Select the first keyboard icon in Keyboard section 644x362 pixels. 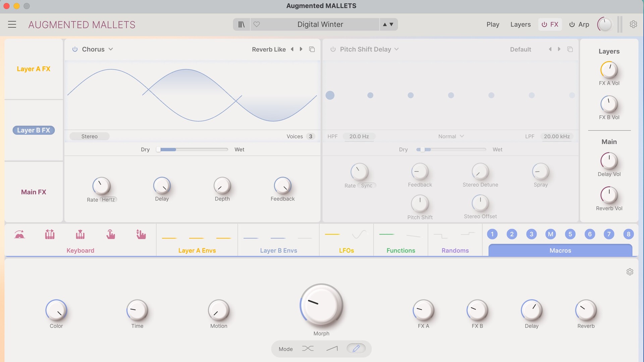click(x=19, y=234)
